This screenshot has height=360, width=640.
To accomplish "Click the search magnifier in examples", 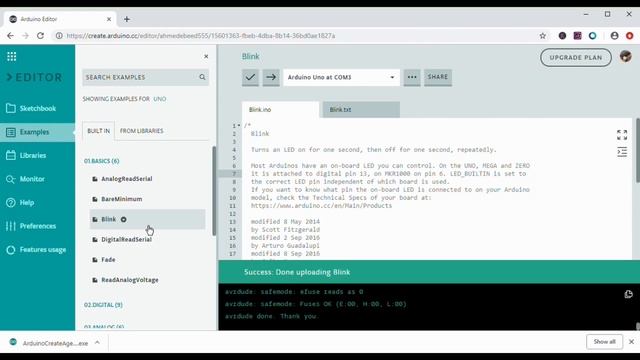I will 202,77.
